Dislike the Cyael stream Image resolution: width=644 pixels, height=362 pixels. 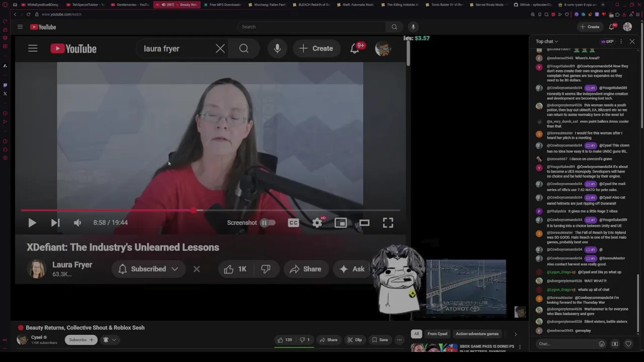[x=304, y=340]
